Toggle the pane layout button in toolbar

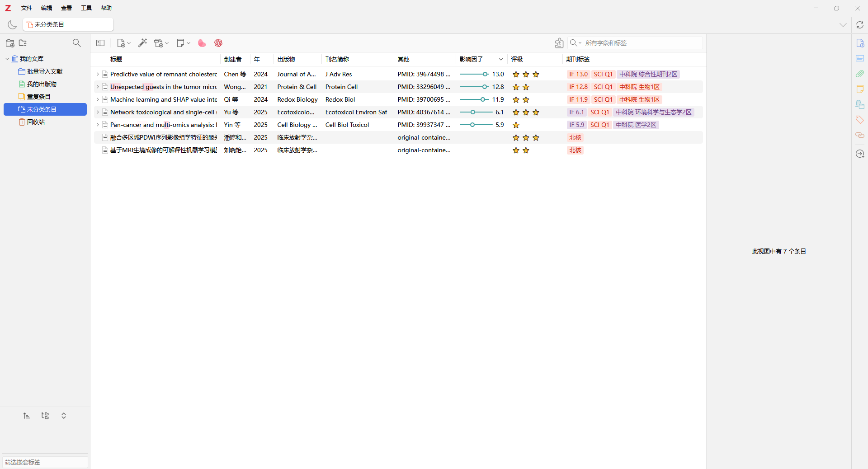[100, 43]
